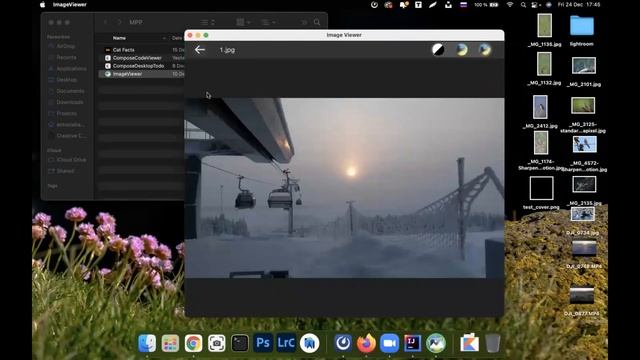This screenshot has height=360, width=640.
Task: Select Cat Facts row in Finder window
Action: click(x=141, y=50)
